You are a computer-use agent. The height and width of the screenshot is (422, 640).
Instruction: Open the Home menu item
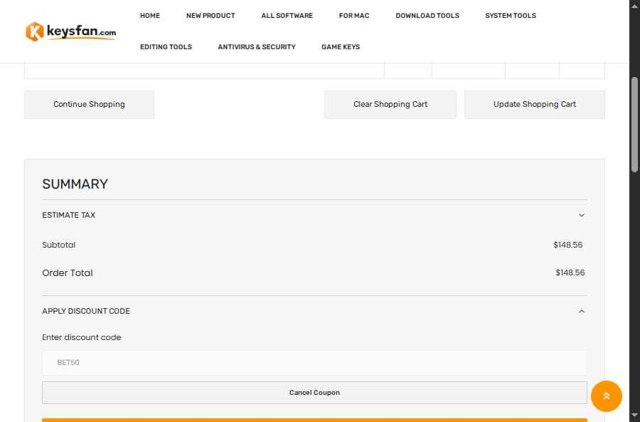150,16
